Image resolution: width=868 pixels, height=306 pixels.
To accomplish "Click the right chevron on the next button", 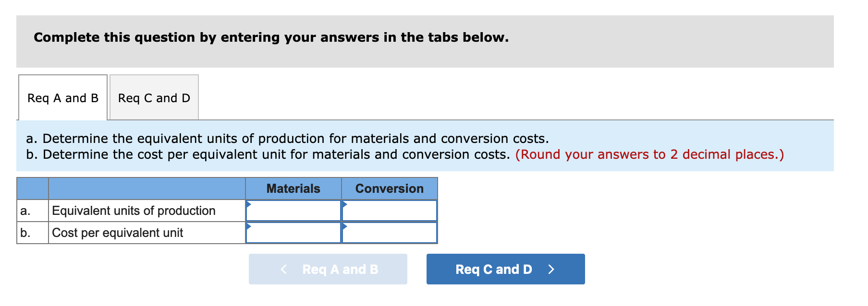I will (551, 269).
